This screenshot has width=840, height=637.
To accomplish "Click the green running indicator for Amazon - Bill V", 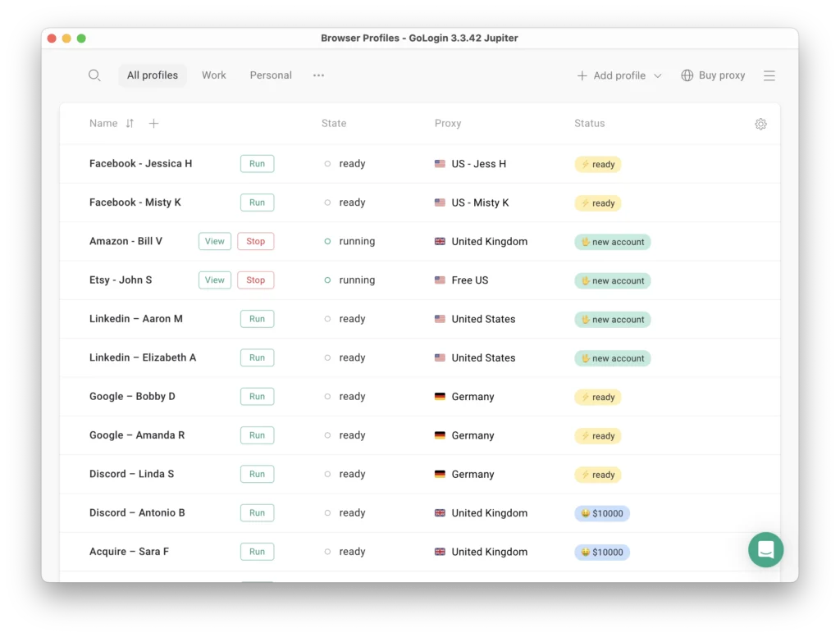I will [x=329, y=241].
